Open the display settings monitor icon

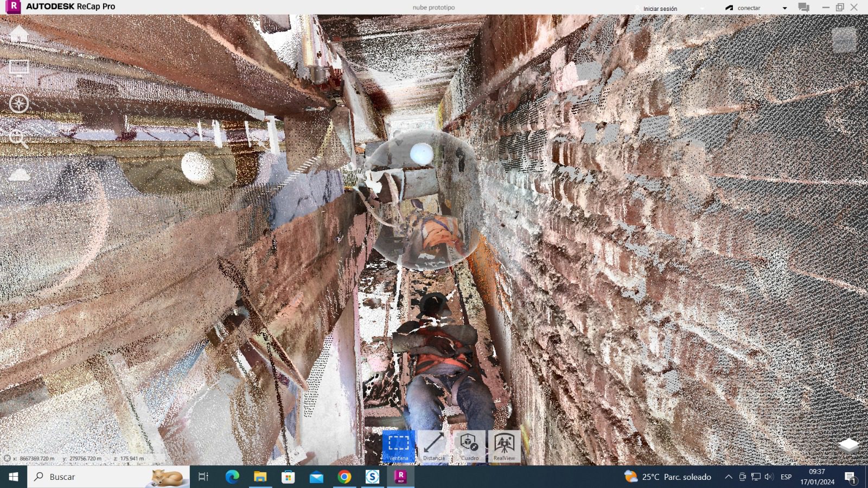pos(19,68)
